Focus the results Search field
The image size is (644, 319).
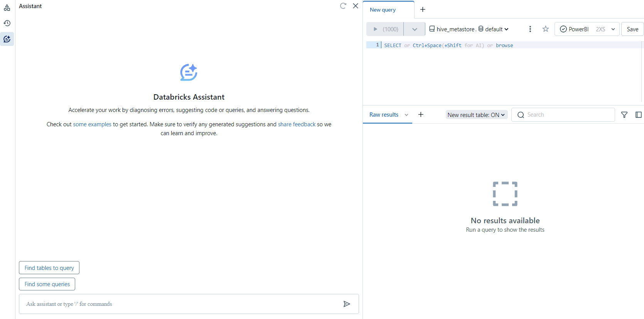pos(563,115)
